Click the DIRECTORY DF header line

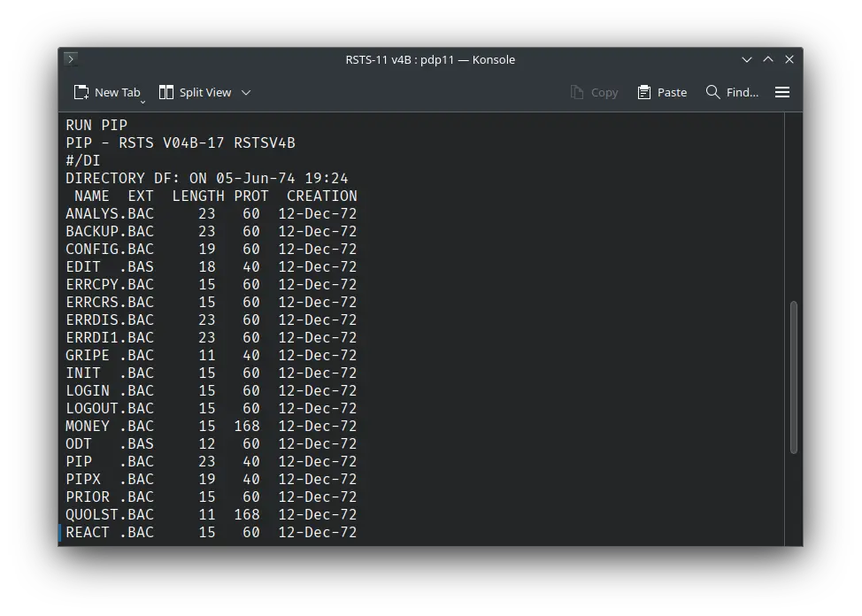coord(206,178)
